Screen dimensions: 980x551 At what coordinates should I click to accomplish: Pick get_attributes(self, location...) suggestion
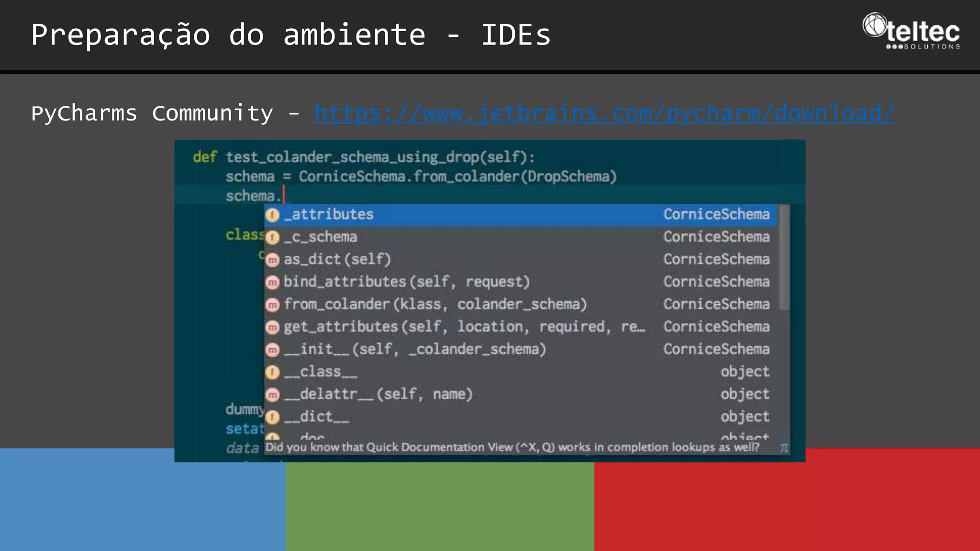[x=521, y=327]
